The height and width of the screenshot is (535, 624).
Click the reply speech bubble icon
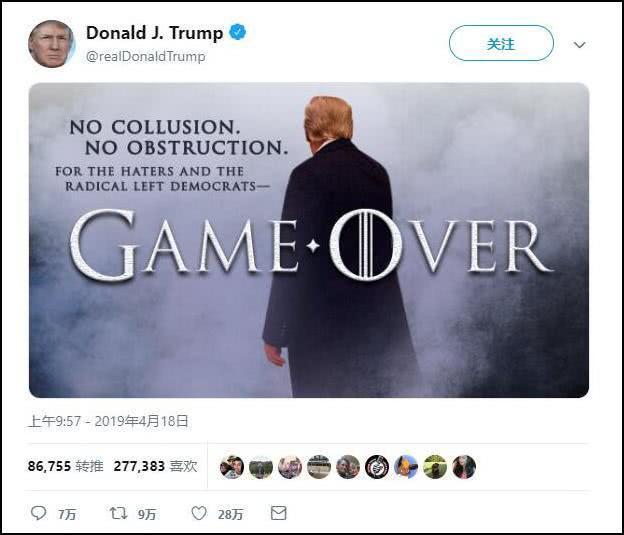(39, 513)
